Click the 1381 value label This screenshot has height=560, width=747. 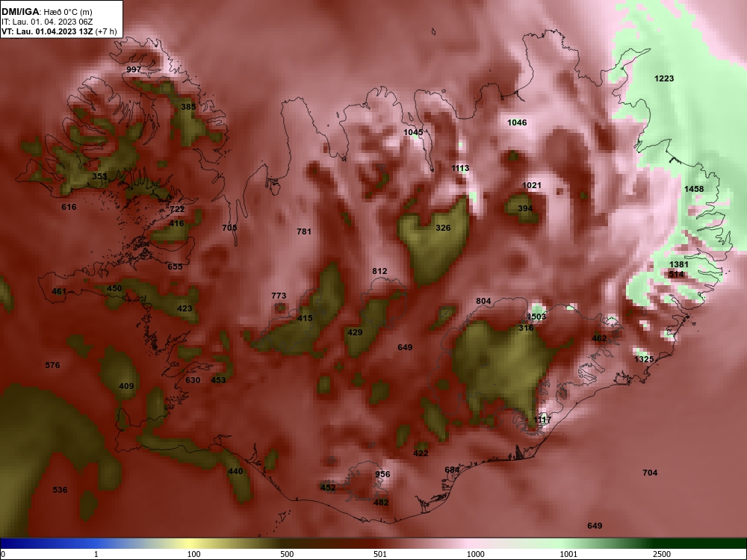coord(679,264)
